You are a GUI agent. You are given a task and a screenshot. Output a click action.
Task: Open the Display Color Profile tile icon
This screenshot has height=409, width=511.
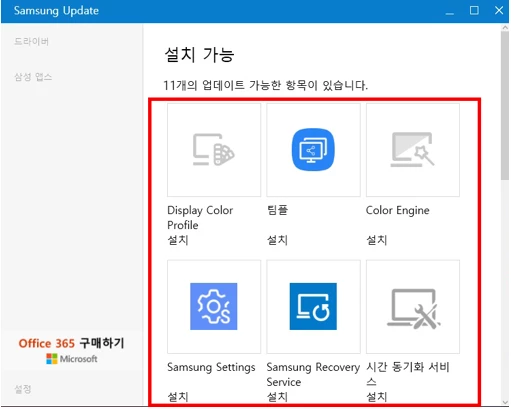click(x=214, y=150)
